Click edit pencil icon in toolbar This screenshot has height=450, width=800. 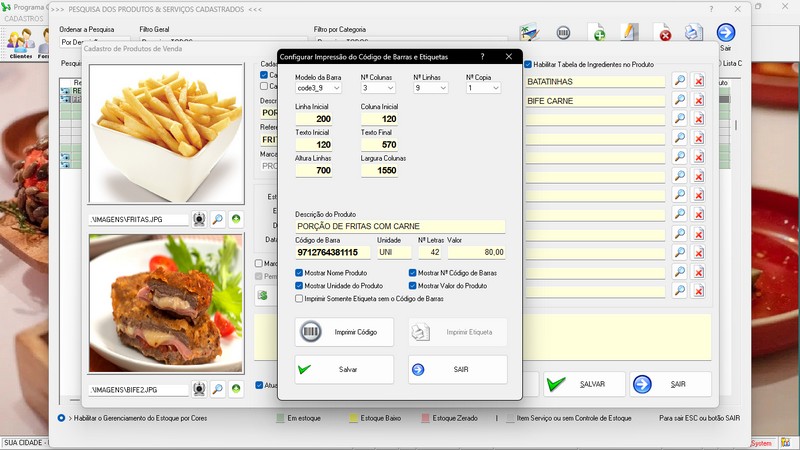point(630,32)
